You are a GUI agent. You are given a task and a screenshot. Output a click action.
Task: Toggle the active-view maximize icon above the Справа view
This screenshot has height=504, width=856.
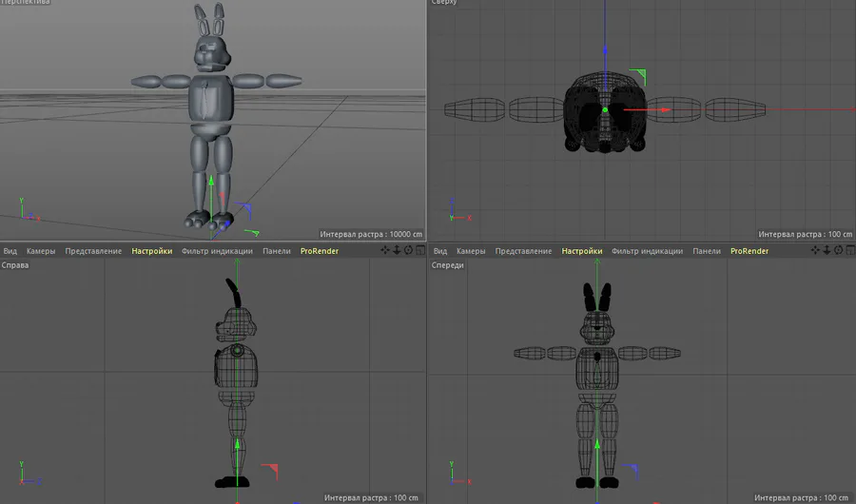420,250
